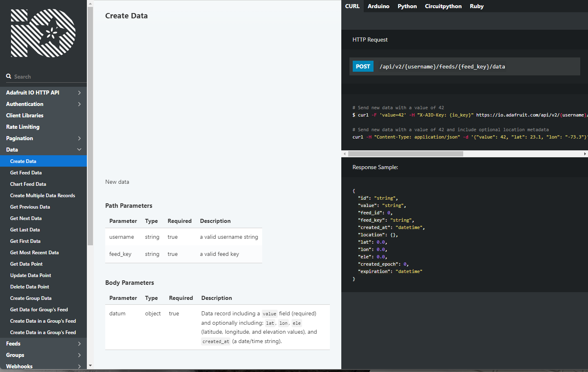Open the Authentication section link
The height and width of the screenshot is (372, 588).
(24, 104)
